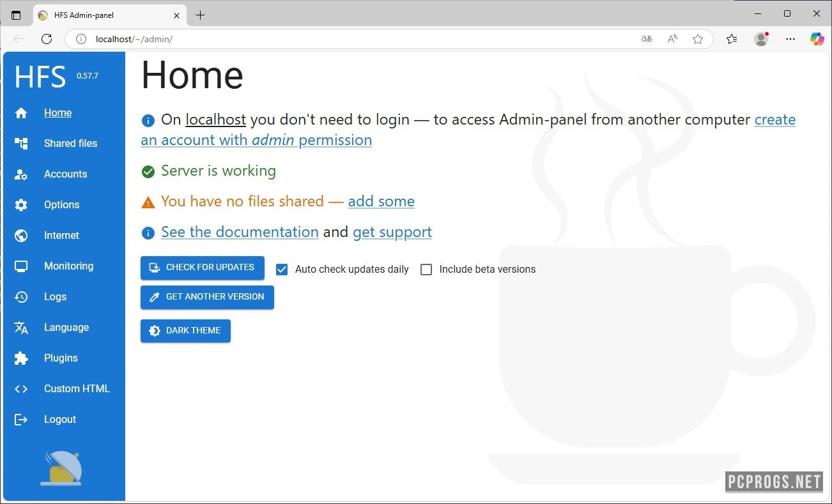Click the Custom HTML code brackets icon
The width and height of the screenshot is (832, 504).
pyautogui.click(x=21, y=389)
